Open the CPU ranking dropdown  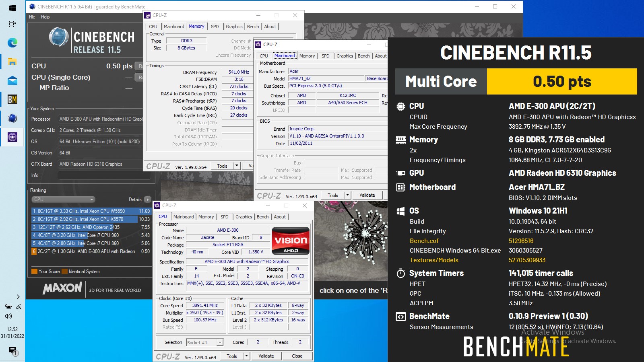(63, 199)
